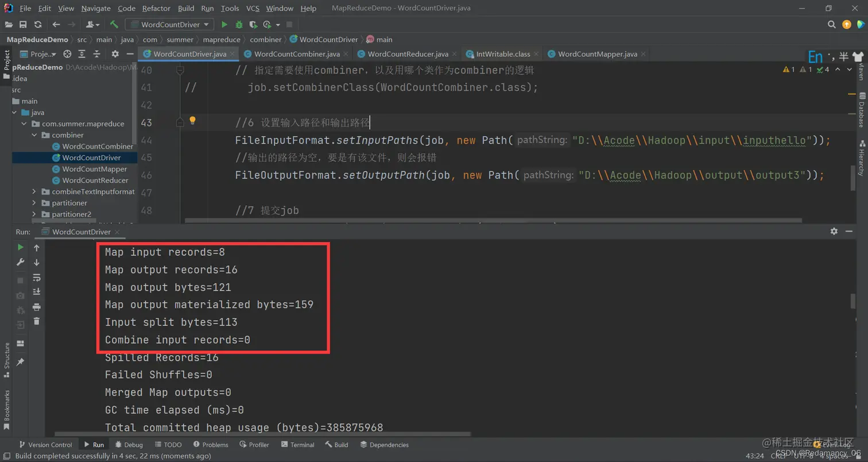The height and width of the screenshot is (462, 868).
Task: Open the Problems tool window
Action: click(211, 445)
